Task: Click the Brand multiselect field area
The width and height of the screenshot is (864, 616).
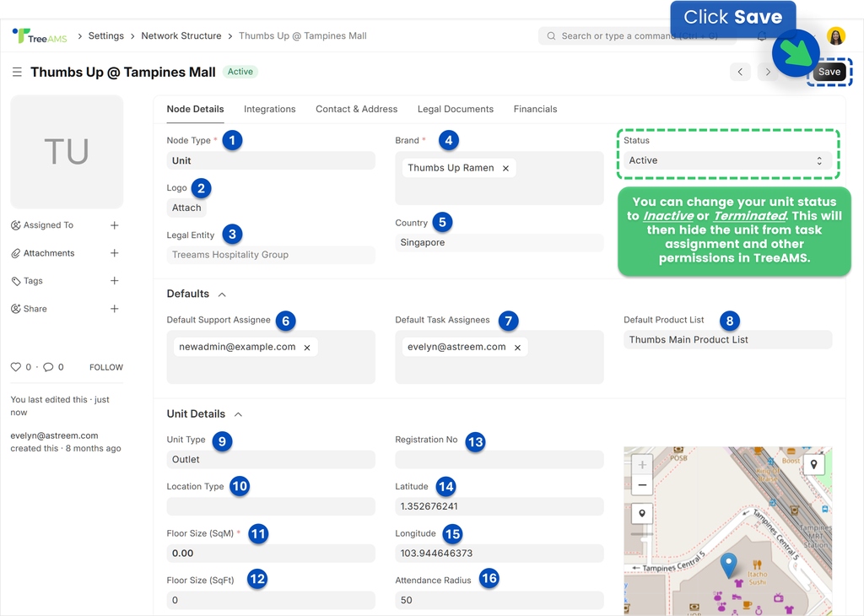Action: [x=499, y=179]
